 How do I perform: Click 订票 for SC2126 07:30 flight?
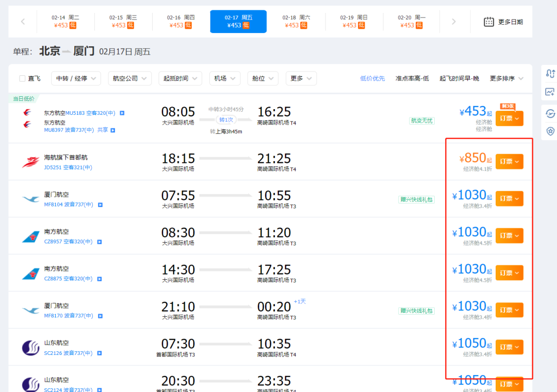point(510,347)
